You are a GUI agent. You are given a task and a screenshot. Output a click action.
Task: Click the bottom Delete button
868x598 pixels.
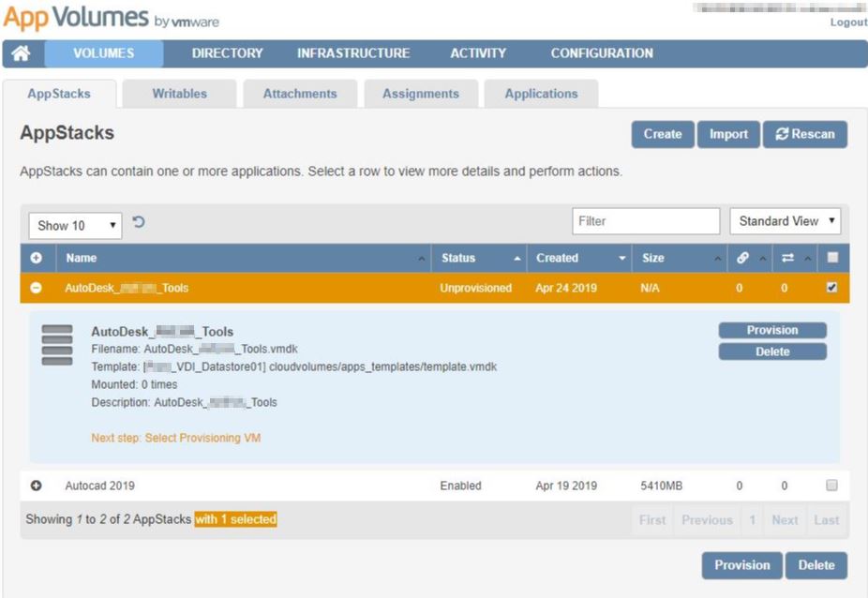[x=816, y=565]
